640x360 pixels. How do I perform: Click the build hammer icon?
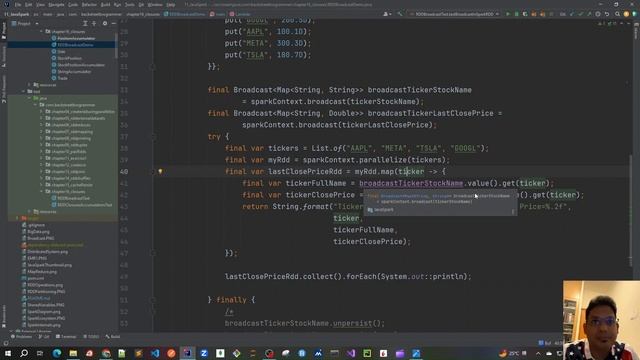pyautogui.click(x=400, y=14)
